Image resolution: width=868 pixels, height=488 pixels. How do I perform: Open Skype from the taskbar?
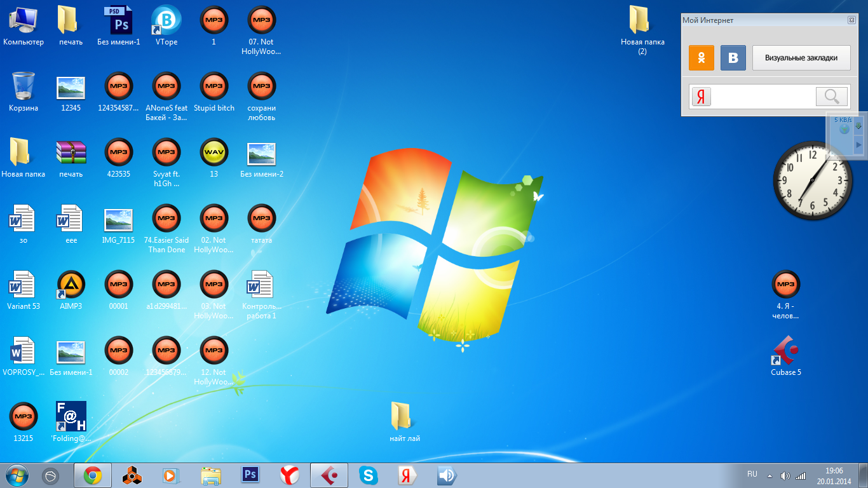(x=368, y=475)
